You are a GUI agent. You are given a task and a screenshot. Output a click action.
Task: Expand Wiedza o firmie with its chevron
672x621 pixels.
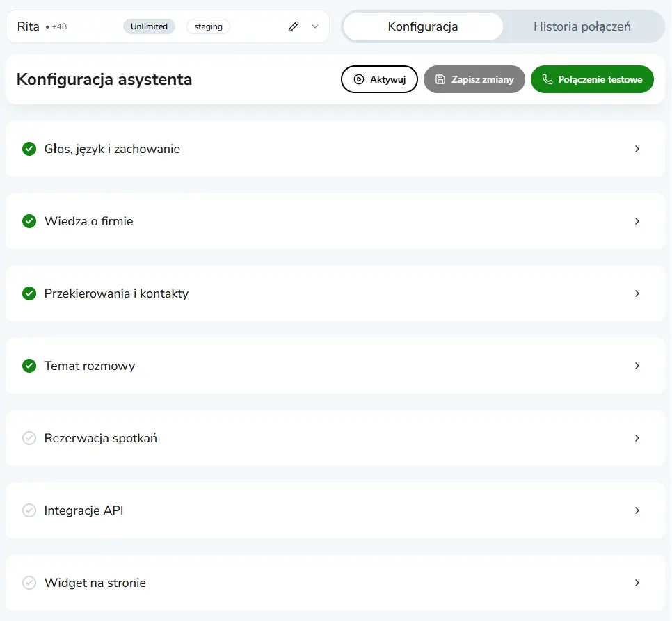637,221
